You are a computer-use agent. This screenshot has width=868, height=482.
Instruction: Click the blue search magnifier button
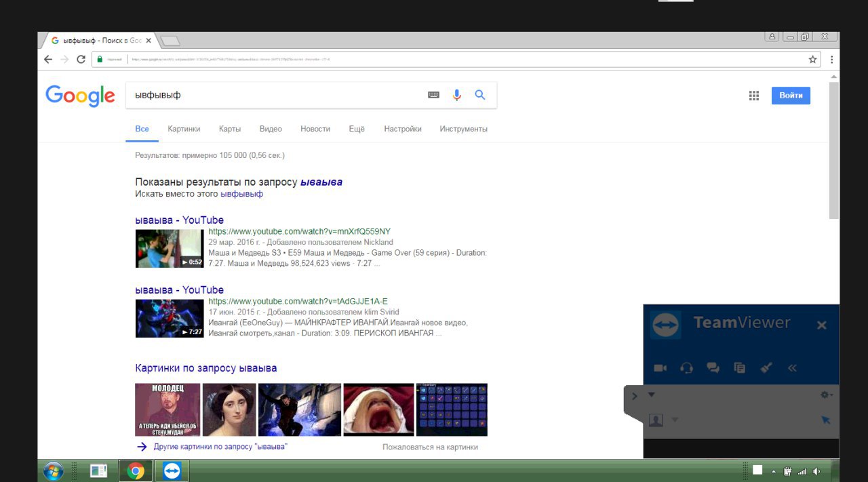click(x=480, y=96)
